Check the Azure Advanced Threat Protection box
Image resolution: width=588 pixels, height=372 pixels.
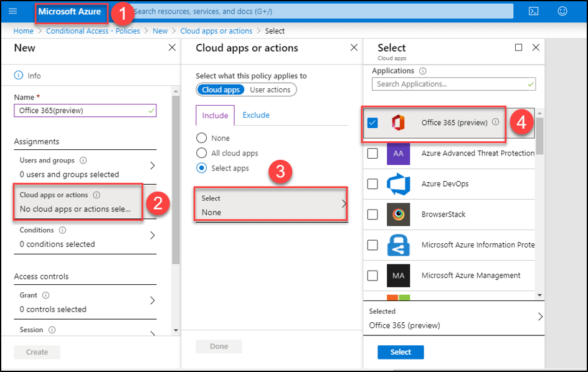click(372, 154)
